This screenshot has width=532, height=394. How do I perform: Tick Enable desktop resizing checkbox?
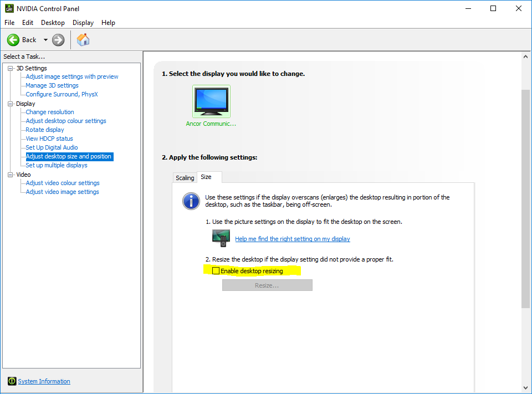point(216,271)
